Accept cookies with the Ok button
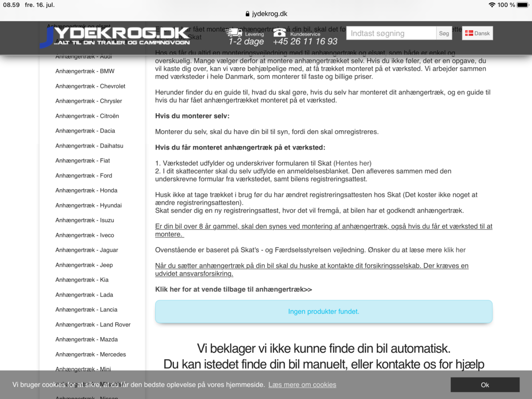The width and height of the screenshot is (532, 399). [x=485, y=385]
